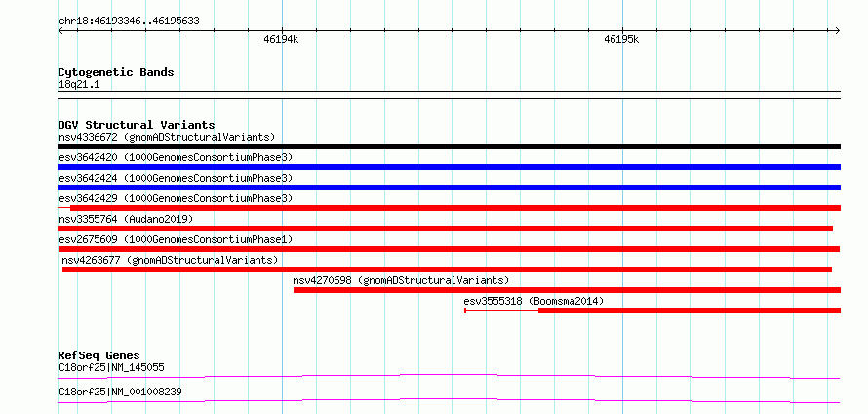Select the blue esv3642424 variant bar
Image resolution: width=868 pixels, height=414 pixels.
coord(449,187)
